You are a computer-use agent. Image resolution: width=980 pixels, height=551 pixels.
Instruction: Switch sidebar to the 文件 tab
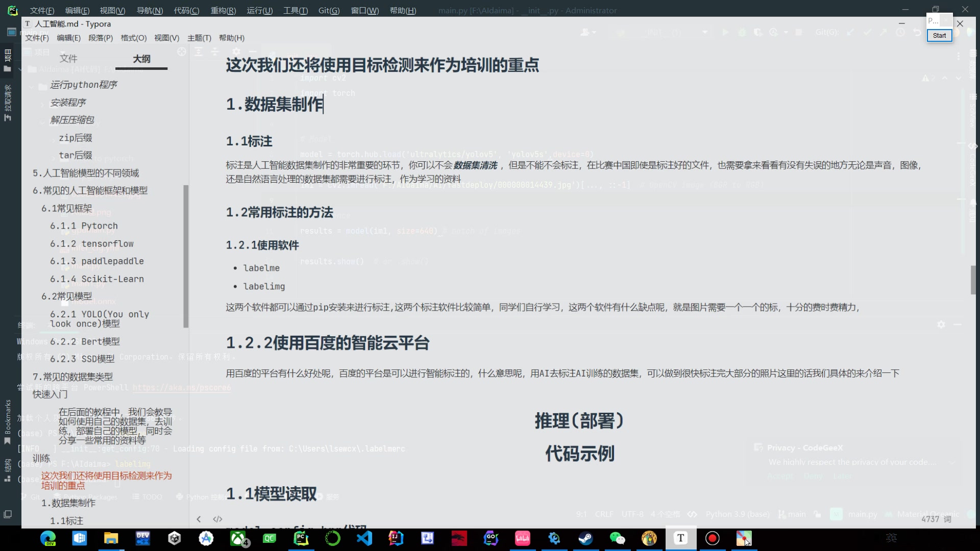coord(68,59)
